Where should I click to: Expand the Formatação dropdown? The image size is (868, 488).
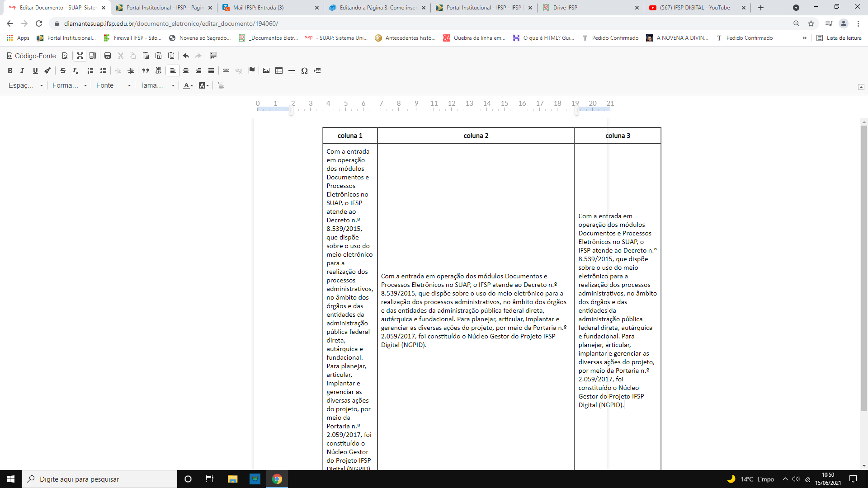69,85
